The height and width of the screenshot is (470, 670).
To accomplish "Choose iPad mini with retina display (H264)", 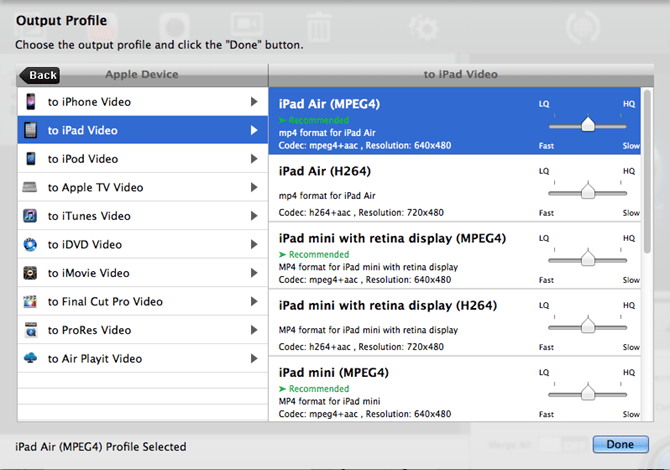I will coord(455,323).
